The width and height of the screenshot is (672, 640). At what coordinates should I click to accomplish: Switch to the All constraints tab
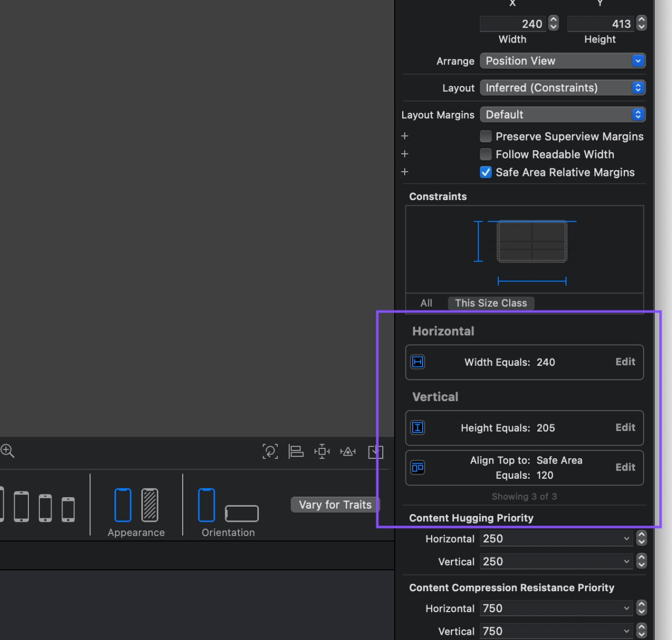[426, 303]
